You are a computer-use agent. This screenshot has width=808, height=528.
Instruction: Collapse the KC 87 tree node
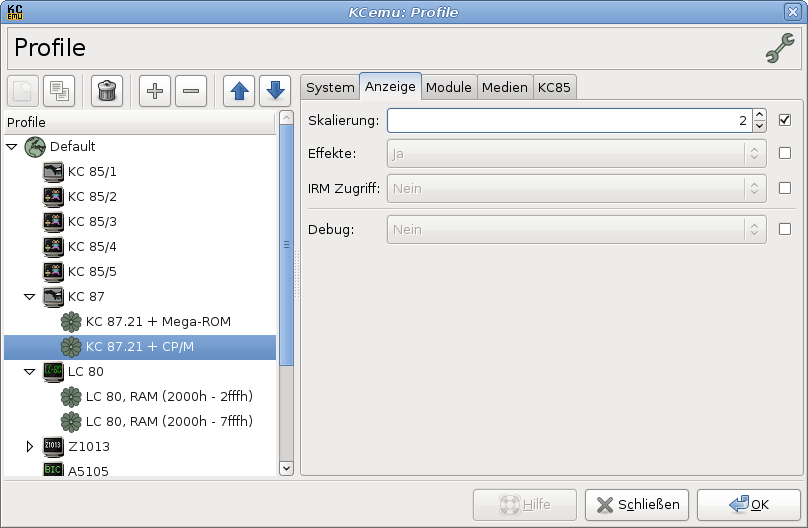(29, 297)
